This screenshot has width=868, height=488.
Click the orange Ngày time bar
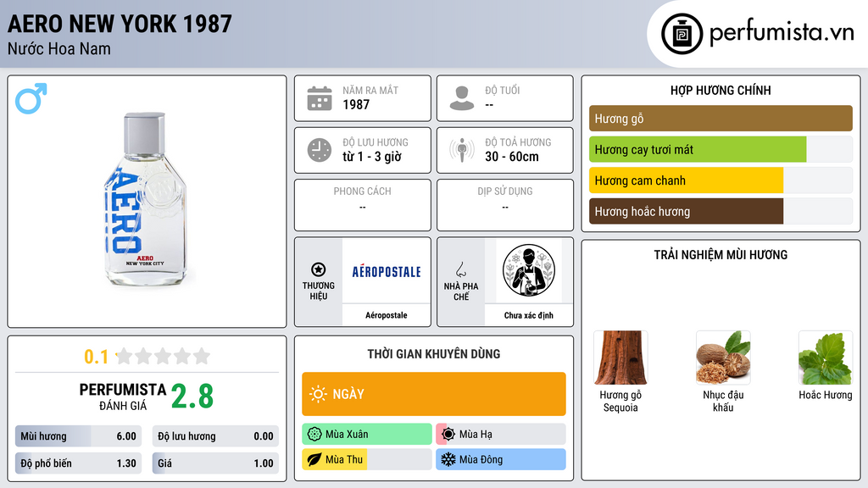[x=434, y=394]
